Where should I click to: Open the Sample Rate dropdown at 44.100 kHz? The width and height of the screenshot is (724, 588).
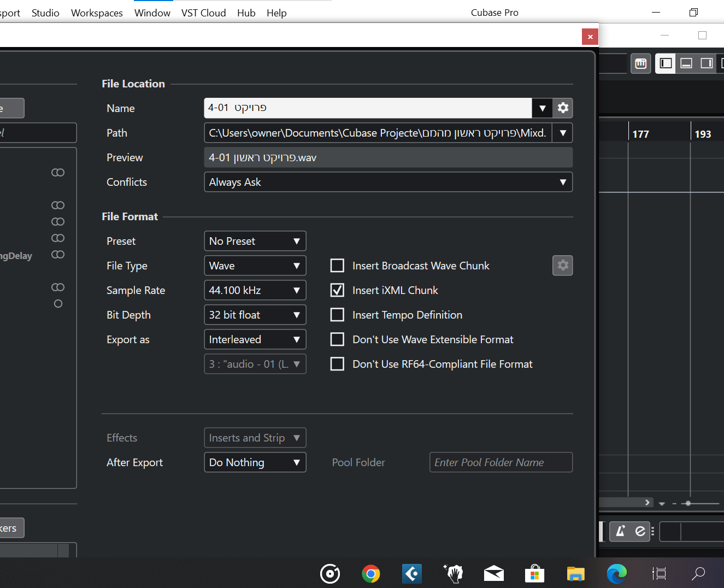pyautogui.click(x=255, y=290)
